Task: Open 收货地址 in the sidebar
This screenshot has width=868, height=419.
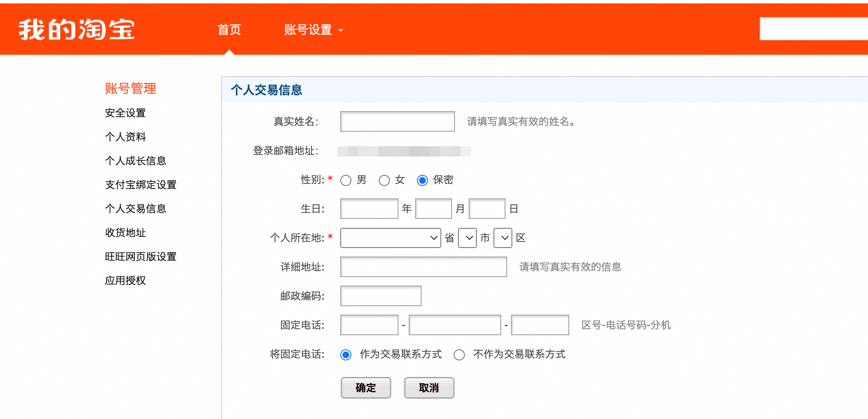Action: tap(125, 233)
